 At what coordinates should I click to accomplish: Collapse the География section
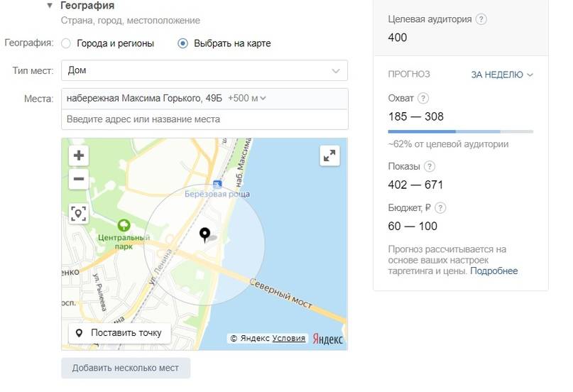coord(50,6)
